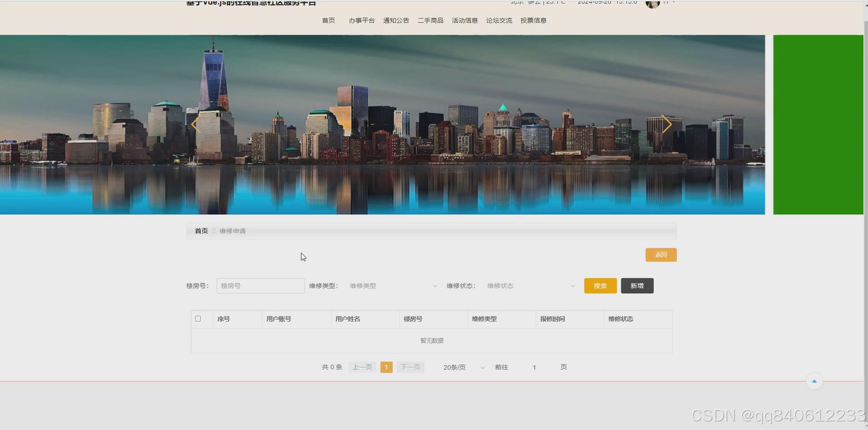Screen dimensions: 868x430
Task: Open the 活动信息 menu
Action: point(464,20)
